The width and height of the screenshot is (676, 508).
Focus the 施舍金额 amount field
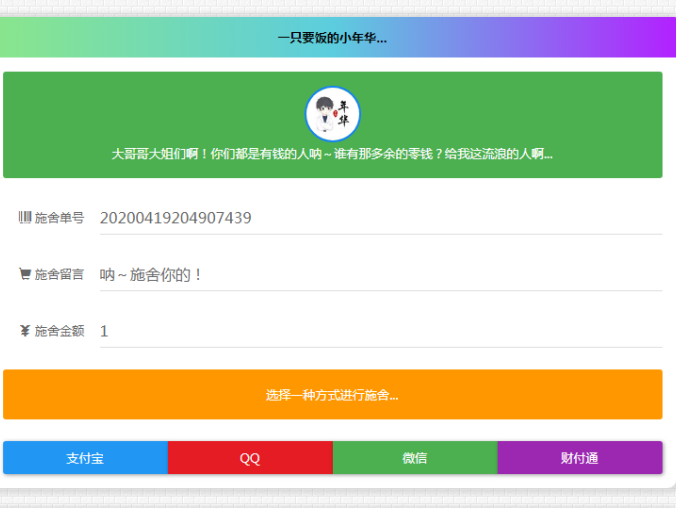coord(381,331)
